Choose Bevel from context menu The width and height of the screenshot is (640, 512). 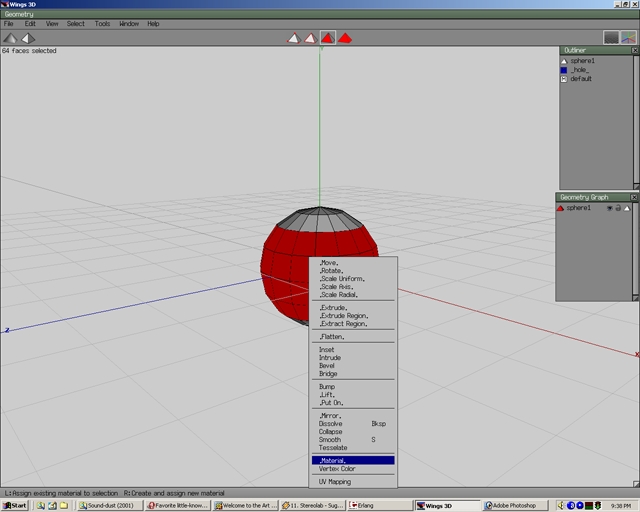click(353, 366)
